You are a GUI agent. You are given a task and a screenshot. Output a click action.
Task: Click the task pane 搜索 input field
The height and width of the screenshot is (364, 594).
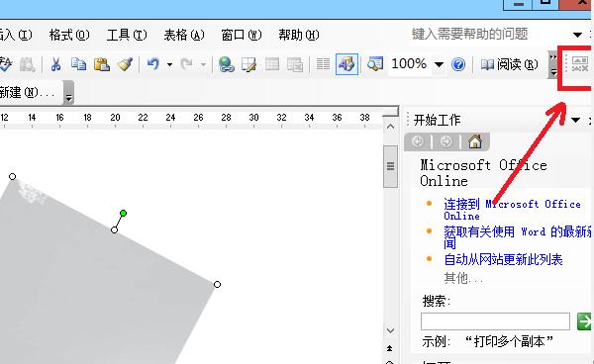tap(495, 321)
